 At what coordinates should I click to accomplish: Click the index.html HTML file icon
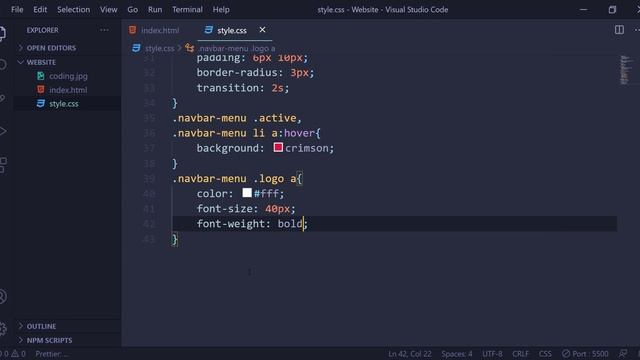point(41,89)
